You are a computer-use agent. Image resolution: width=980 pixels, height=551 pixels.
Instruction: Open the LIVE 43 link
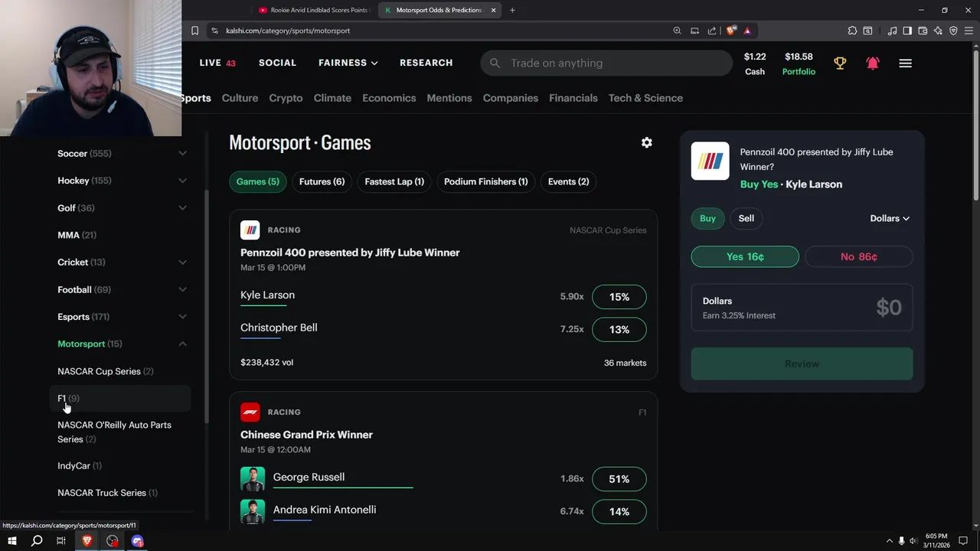[x=217, y=63]
